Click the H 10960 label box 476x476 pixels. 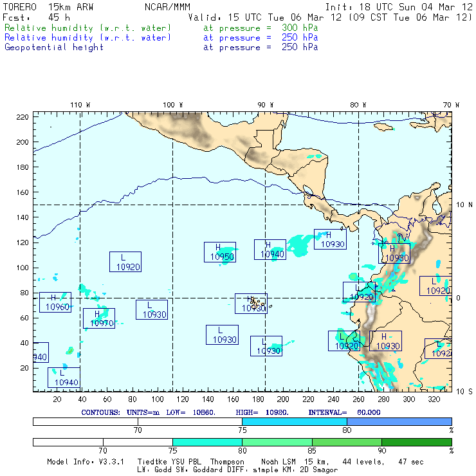pyautogui.click(x=55, y=302)
